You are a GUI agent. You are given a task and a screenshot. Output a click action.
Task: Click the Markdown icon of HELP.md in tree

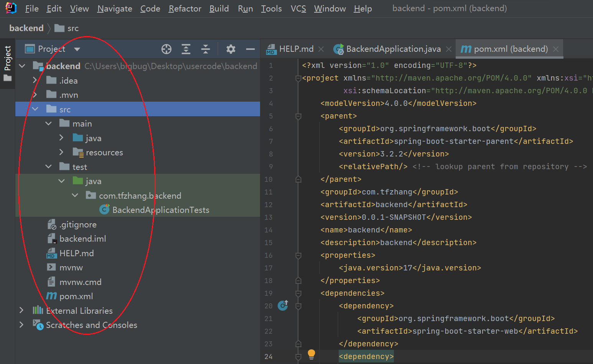[51, 253]
